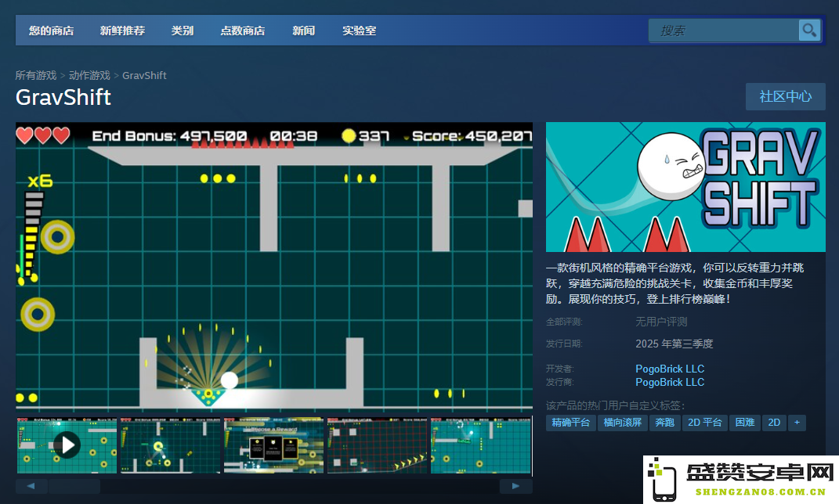Add a tag with the plus button
839x504 pixels.
click(x=797, y=423)
